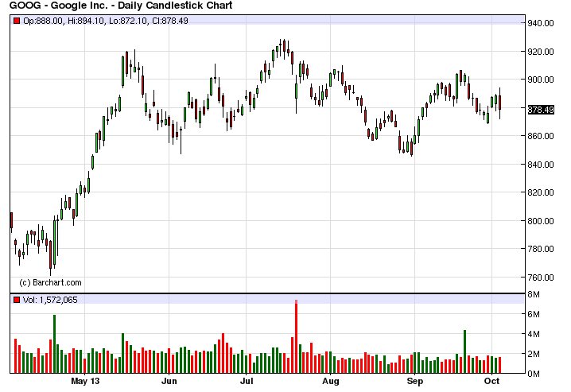
Task: Click the 840.00 price axis label
Action: [x=541, y=165]
